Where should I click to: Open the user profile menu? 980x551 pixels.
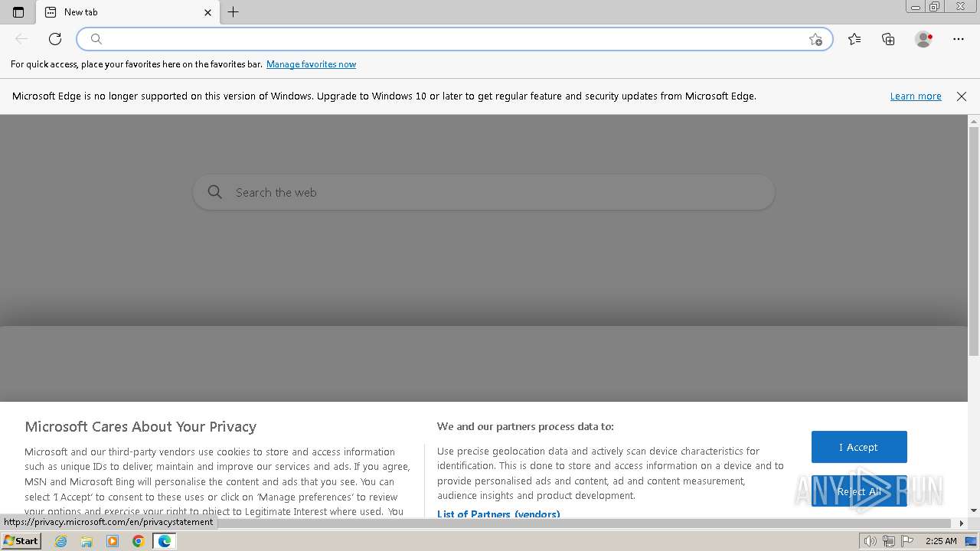coord(923,39)
